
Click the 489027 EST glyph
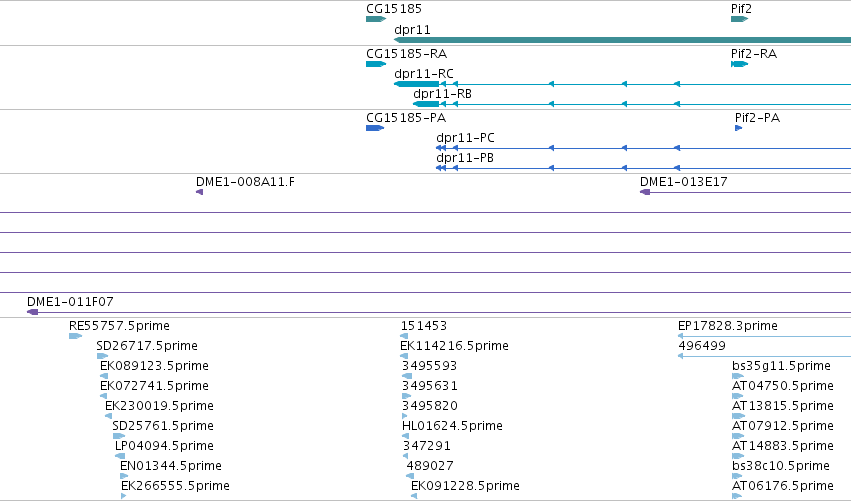tap(410, 476)
